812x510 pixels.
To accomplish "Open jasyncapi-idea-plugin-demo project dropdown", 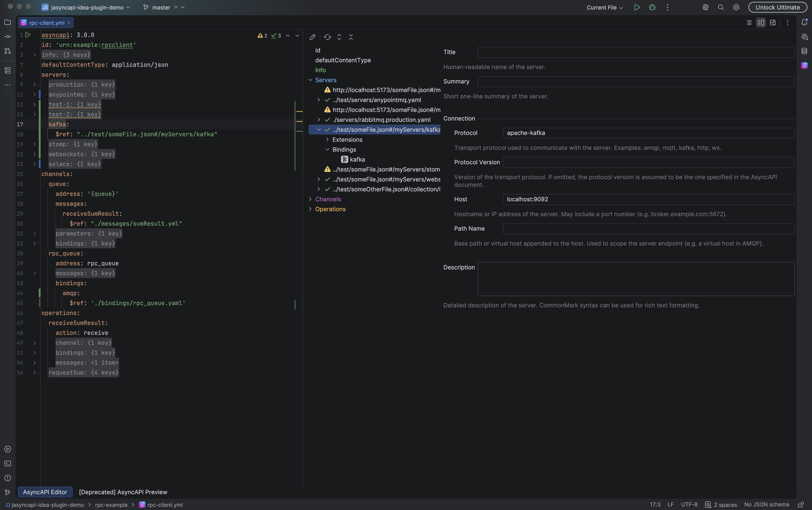I will click(86, 7).
